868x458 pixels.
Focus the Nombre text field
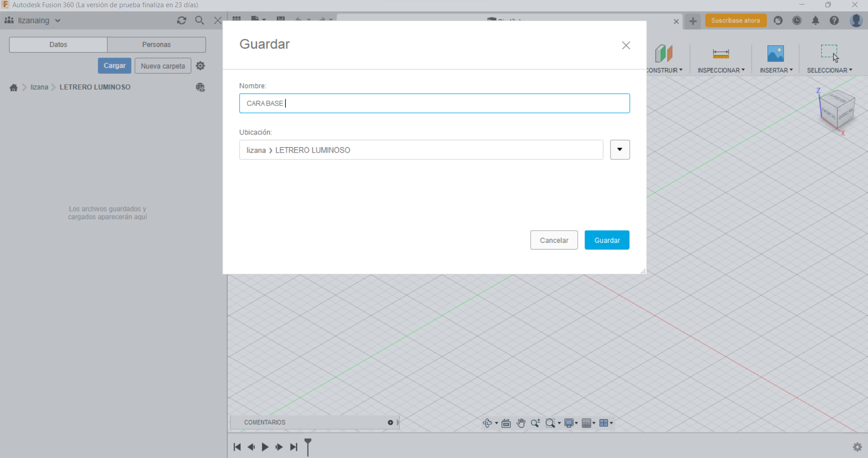[434, 103]
